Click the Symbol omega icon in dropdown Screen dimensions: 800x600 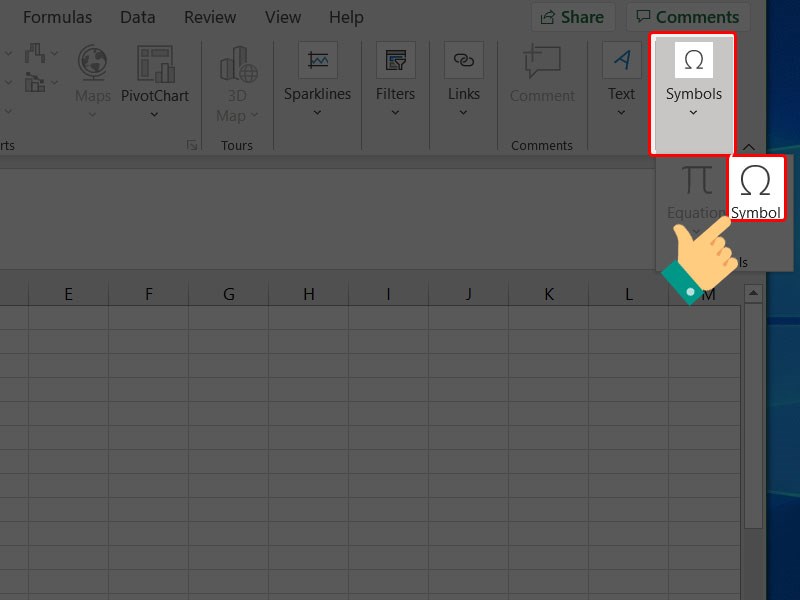pos(756,182)
